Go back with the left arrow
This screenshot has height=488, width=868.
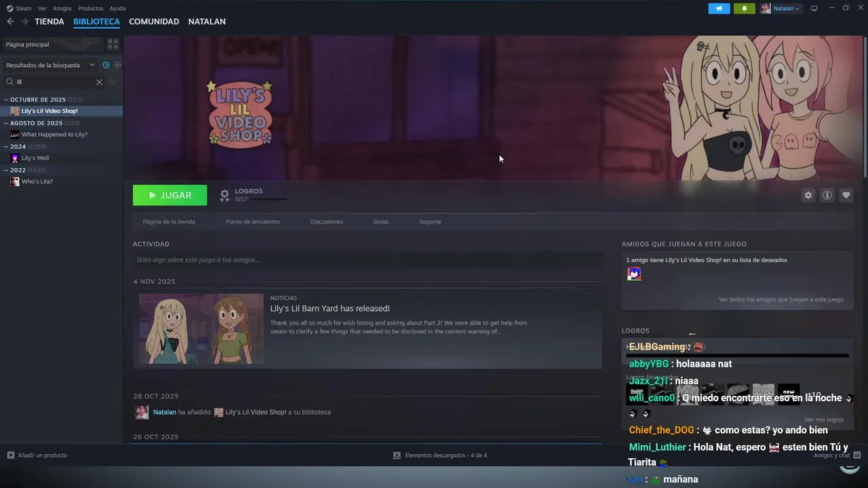10,22
